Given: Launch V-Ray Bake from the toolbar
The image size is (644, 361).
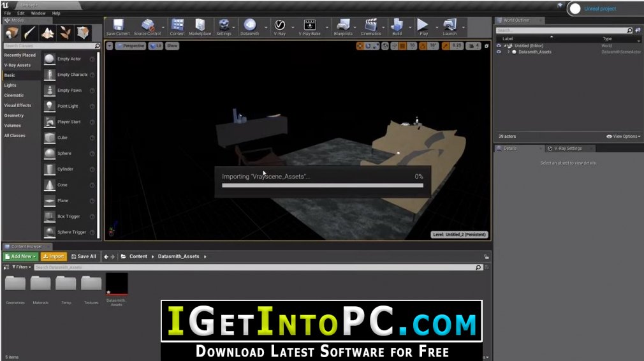Looking at the screenshot, I should (310, 27).
